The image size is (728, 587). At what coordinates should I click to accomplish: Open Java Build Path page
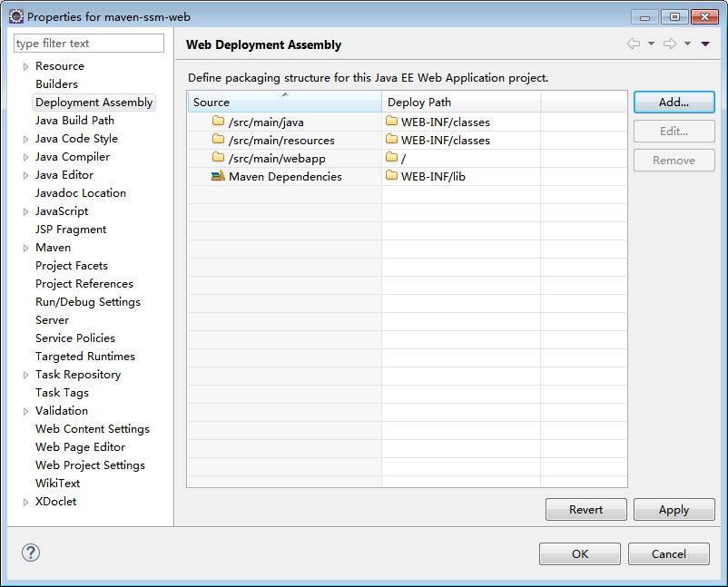(74, 120)
